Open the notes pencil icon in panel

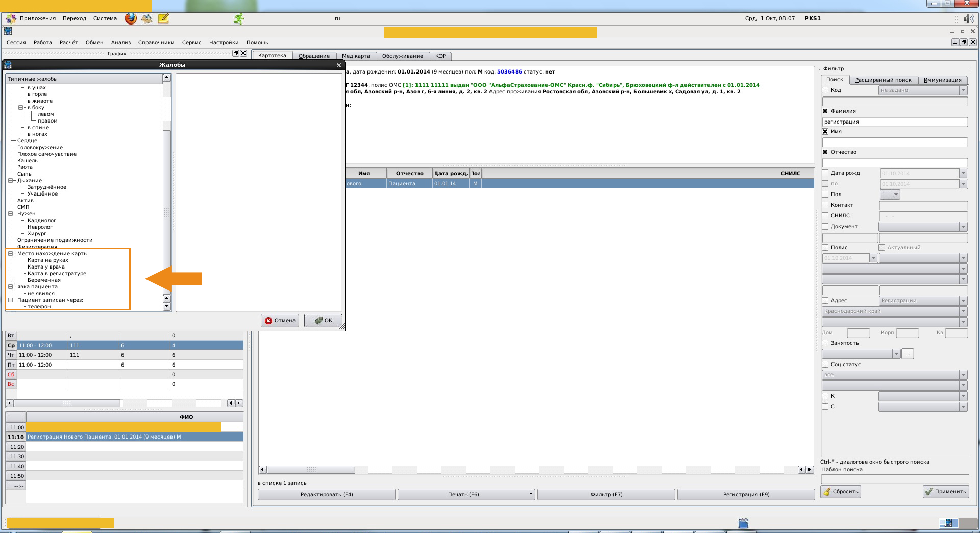click(x=163, y=19)
